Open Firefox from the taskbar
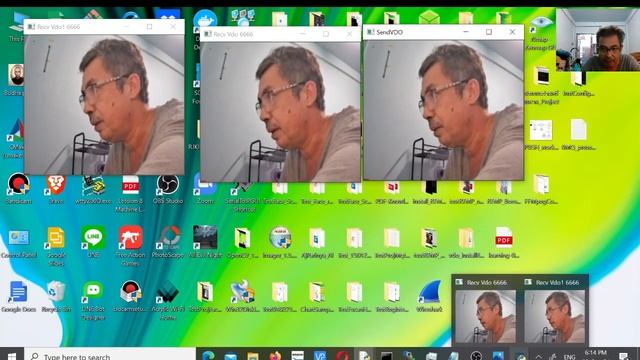The height and width of the screenshot is (360, 640). (275, 356)
